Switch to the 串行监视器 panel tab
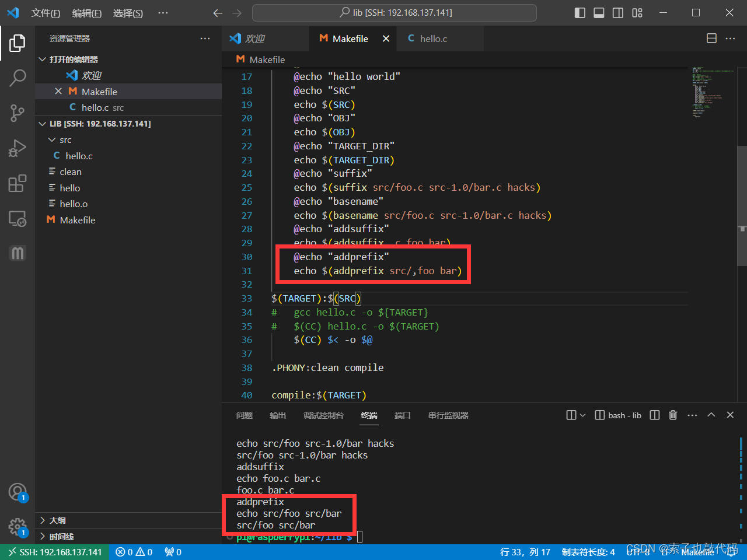This screenshot has width=747, height=560. [448, 415]
